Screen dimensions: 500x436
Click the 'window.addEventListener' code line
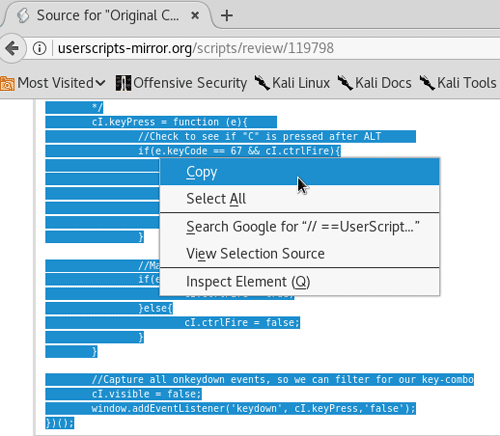click(253, 408)
